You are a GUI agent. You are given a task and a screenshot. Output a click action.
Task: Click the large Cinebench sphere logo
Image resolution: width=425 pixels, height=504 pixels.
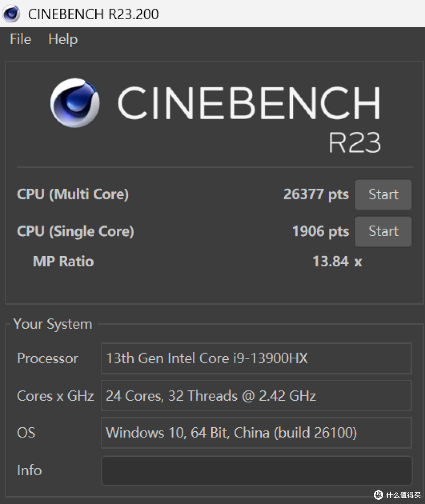(75, 103)
